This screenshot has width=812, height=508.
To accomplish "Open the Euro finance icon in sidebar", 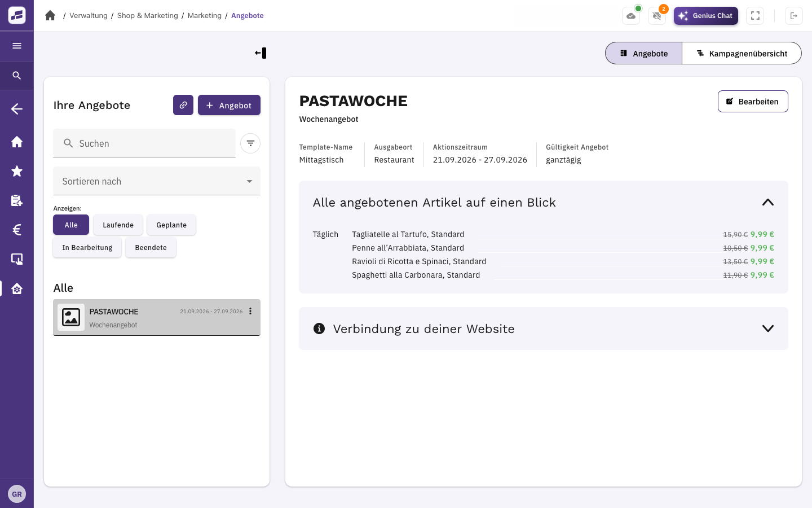I will tap(17, 230).
